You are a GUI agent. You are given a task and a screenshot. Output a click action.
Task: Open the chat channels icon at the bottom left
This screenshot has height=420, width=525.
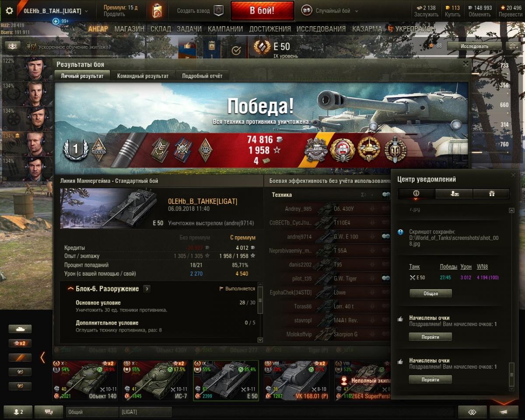pyautogui.click(x=48, y=412)
